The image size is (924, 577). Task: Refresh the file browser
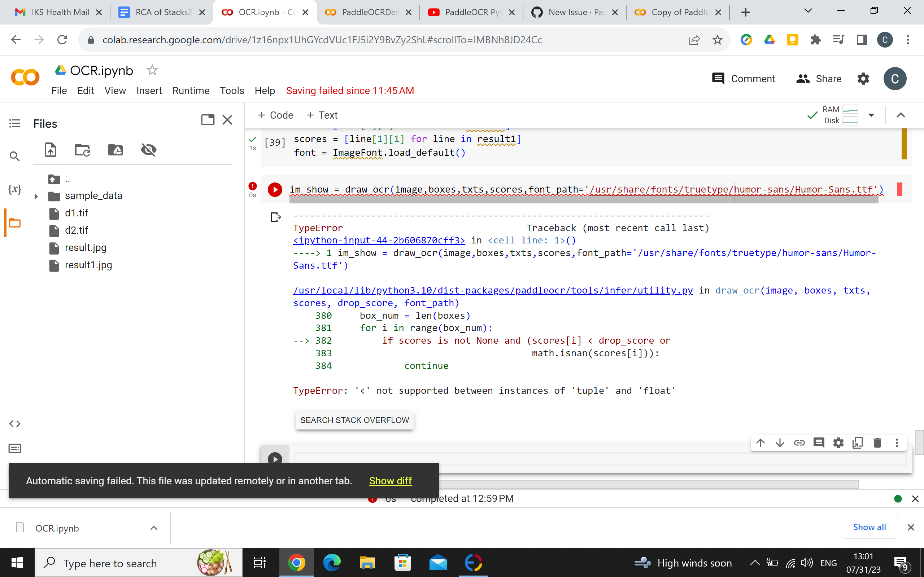click(x=82, y=150)
